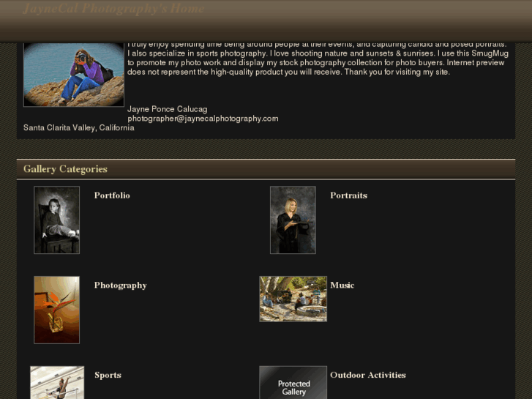
Task: Click the Sports category title
Action: (x=108, y=375)
